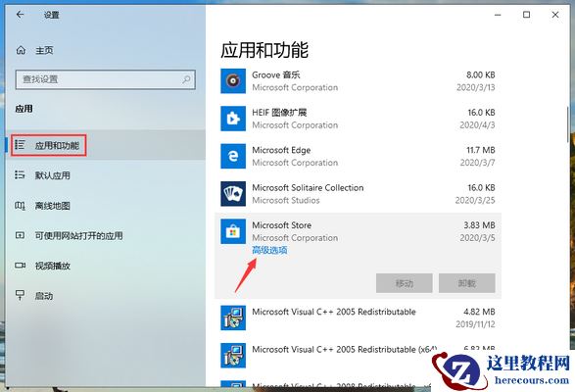The width and height of the screenshot is (575, 392).
Task: Select the 视频播放 camera icon
Action: (20, 266)
